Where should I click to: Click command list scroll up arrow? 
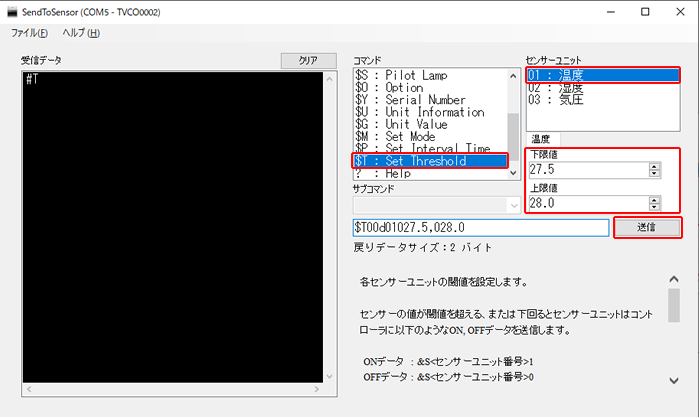[514, 76]
